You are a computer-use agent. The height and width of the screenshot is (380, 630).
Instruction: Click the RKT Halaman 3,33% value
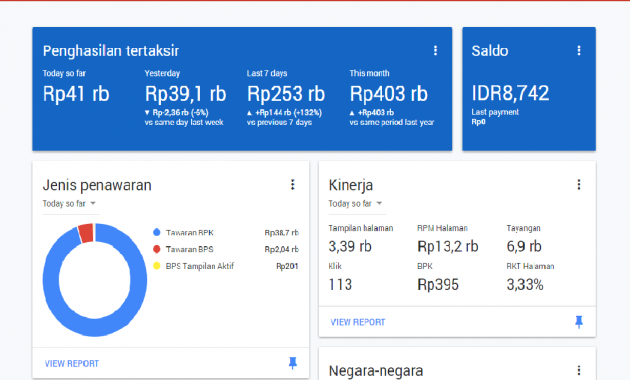pyautogui.click(x=525, y=285)
